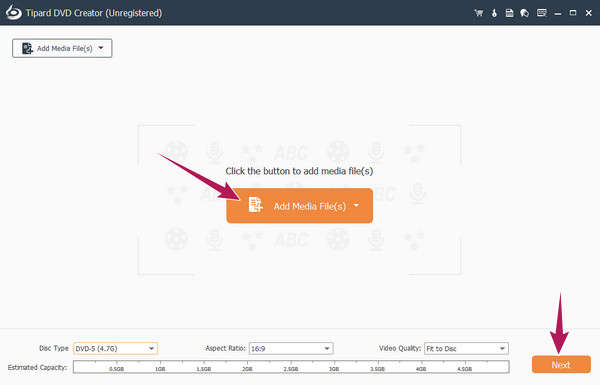
Task: Click the file icon on the orange button
Action: pyautogui.click(x=255, y=204)
